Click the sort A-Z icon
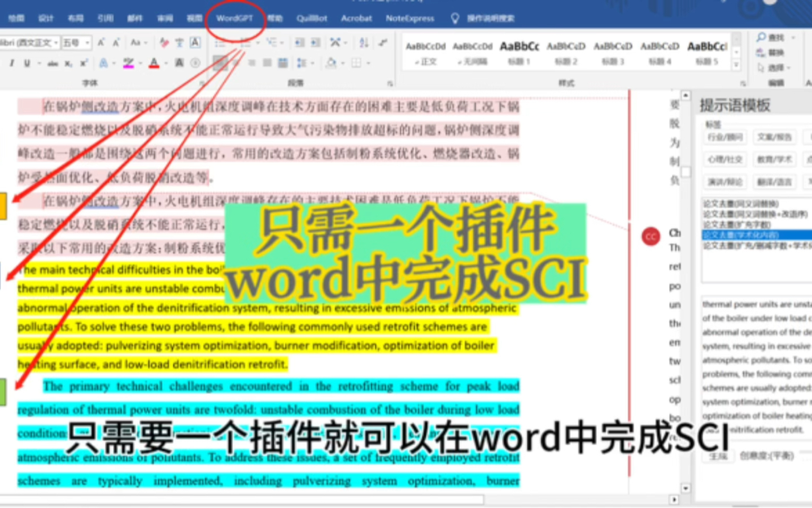The width and height of the screenshot is (812, 508). click(364, 42)
